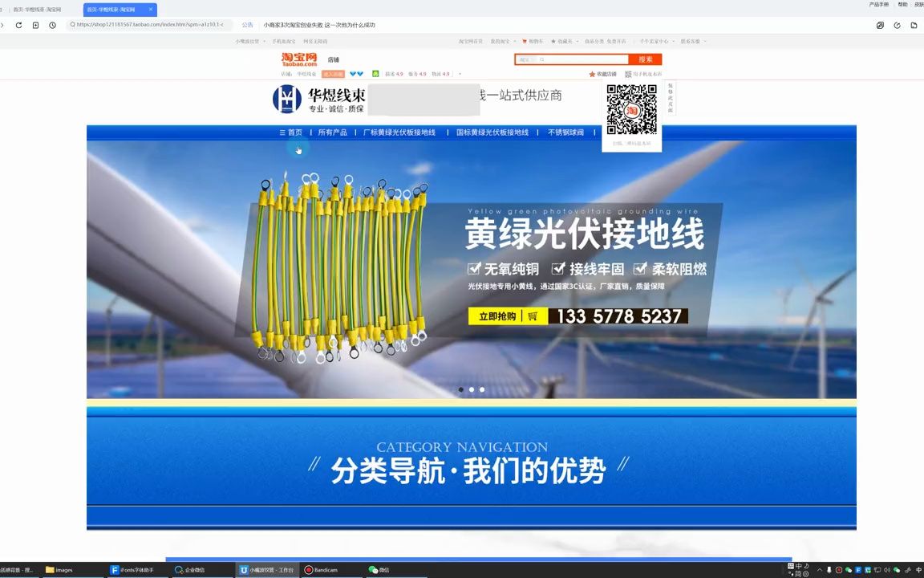Click the Taobao (淘宝网) logo
The height and width of the screenshot is (578, 924).
[x=297, y=59]
